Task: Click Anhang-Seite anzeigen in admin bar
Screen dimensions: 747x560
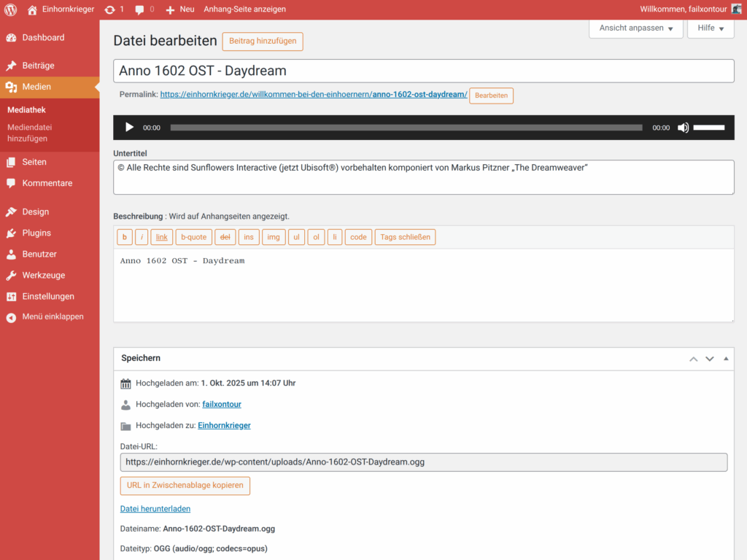Action: tap(245, 9)
